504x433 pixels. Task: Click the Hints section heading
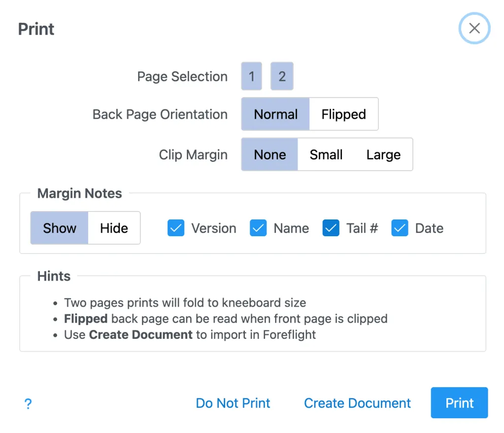[54, 276]
